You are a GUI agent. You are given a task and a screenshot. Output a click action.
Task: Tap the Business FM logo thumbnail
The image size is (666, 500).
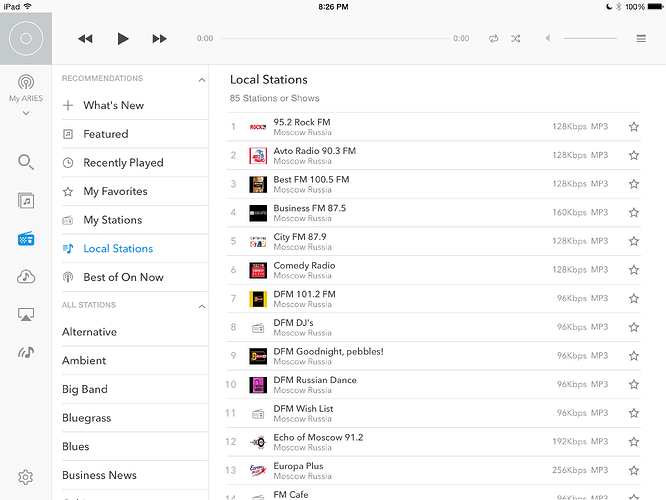(258, 213)
